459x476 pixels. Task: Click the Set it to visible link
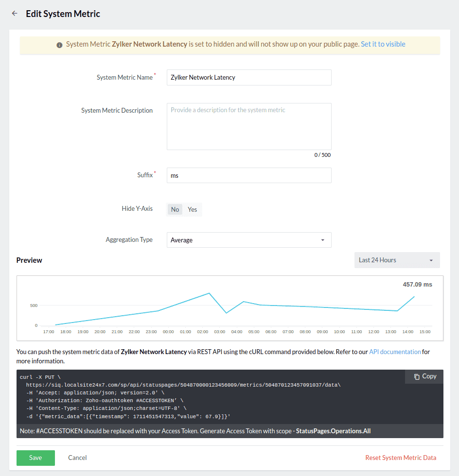383,44
